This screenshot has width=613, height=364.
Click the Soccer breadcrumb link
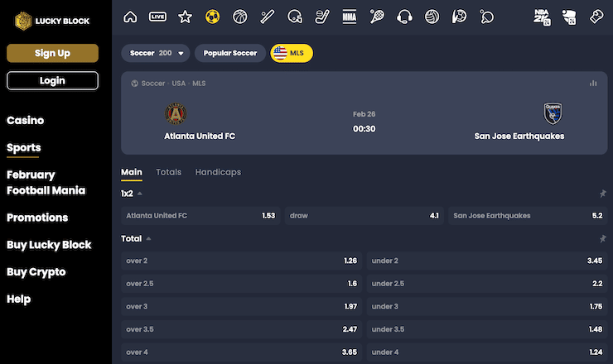[x=153, y=84]
